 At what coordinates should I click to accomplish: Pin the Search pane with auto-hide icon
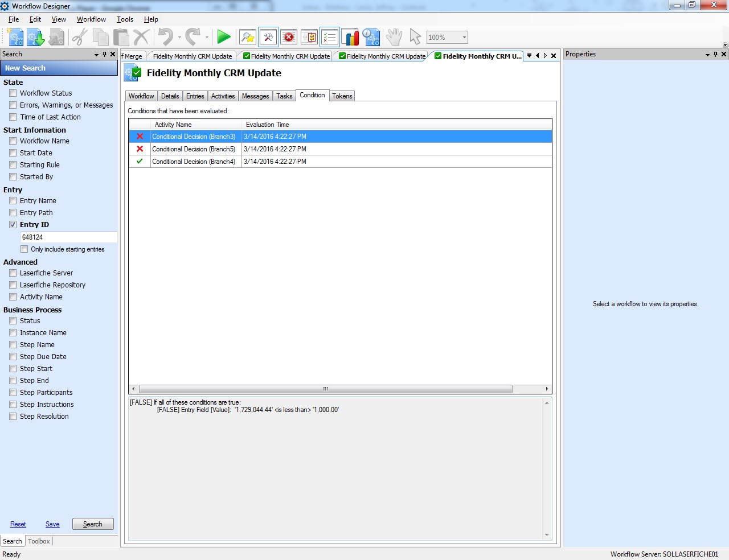(x=104, y=54)
